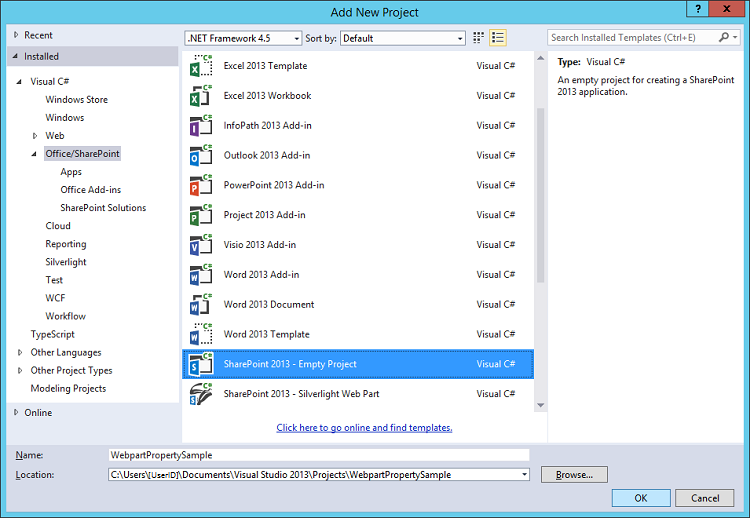Click link to find templates online

click(364, 428)
